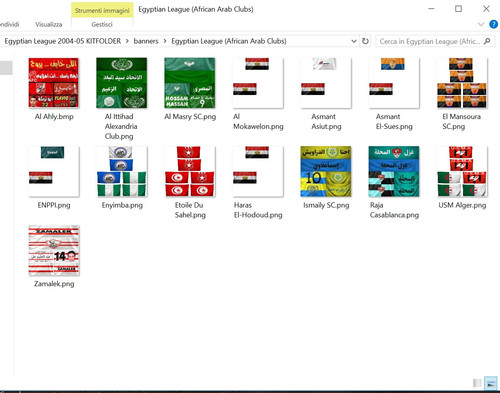Select the Enyimba.png flags thumbnail
This screenshot has width=500, height=393.
[x=122, y=171]
